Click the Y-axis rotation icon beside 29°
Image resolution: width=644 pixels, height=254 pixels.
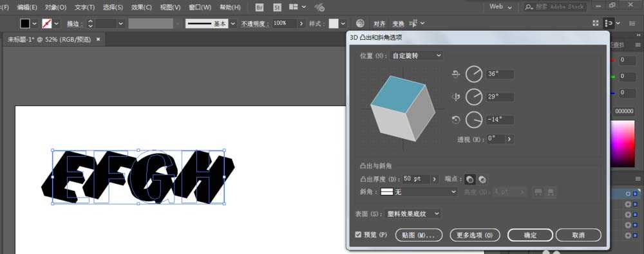point(456,97)
